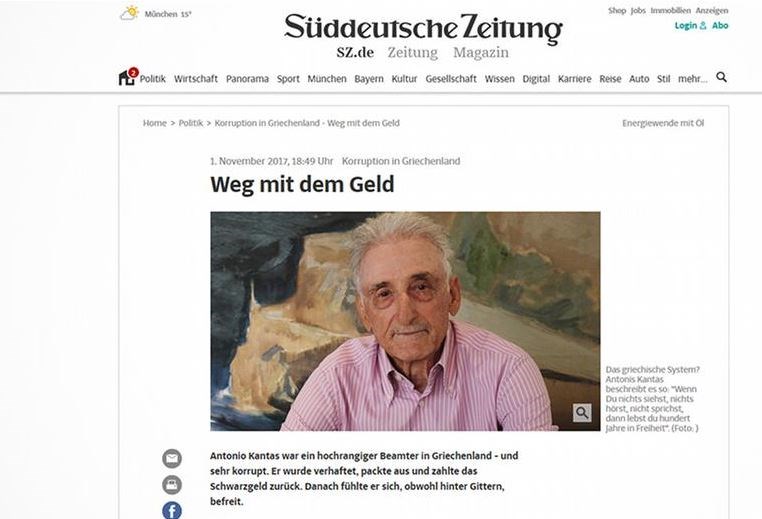
Task: Open the search magnifier in navigation bar
Action: click(722, 77)
